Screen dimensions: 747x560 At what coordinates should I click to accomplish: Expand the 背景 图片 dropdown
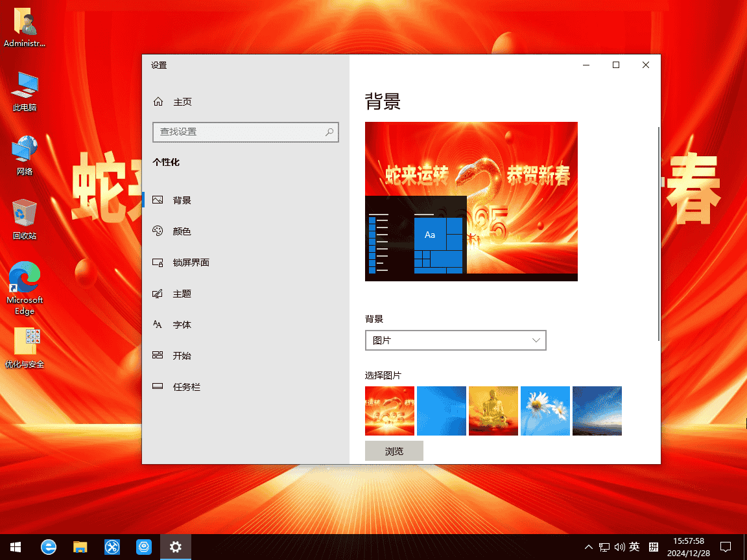tap(455, 340)
